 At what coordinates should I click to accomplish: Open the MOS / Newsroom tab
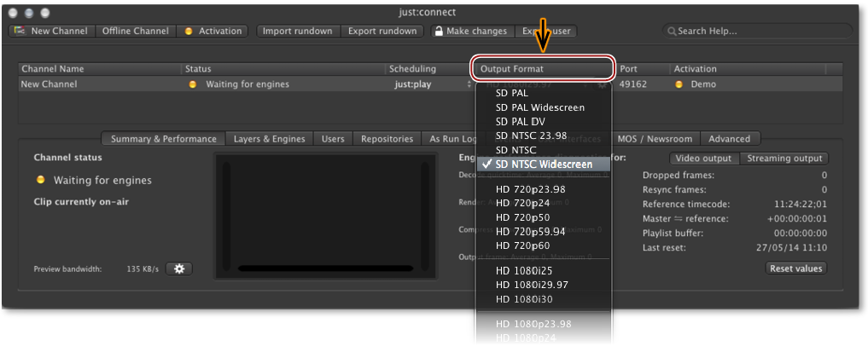[655, 139]
